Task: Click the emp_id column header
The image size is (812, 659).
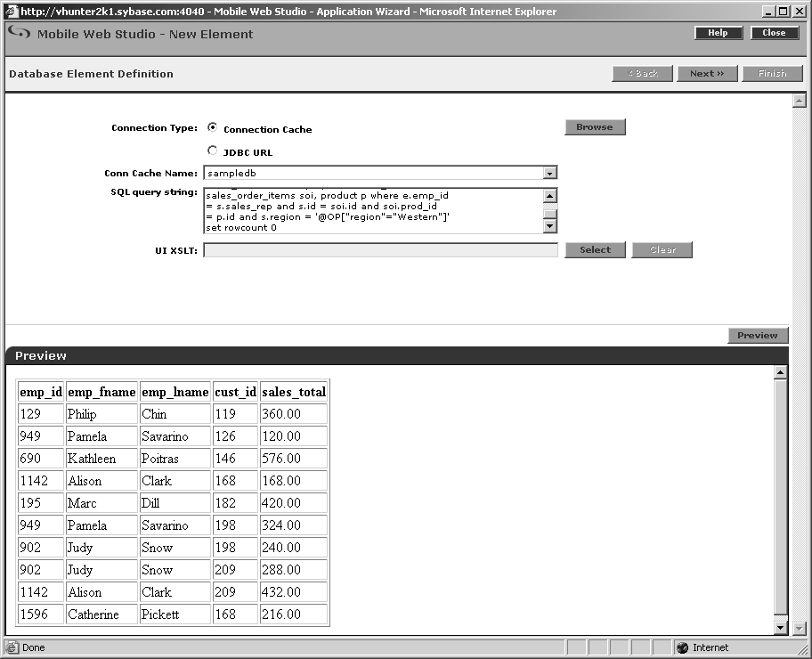Action: click(41, 392)
